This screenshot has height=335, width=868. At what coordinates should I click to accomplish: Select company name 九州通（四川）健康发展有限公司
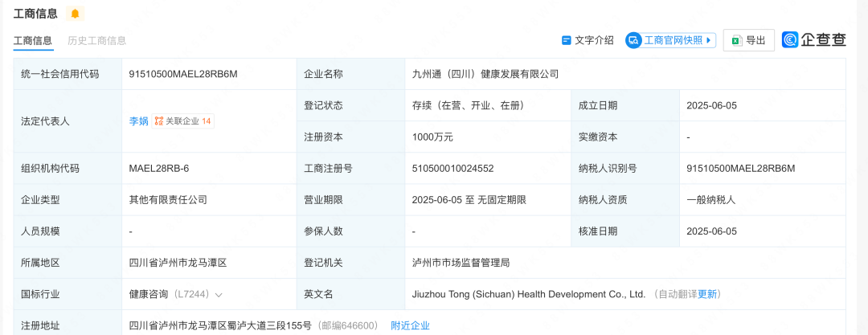(485, 74)
